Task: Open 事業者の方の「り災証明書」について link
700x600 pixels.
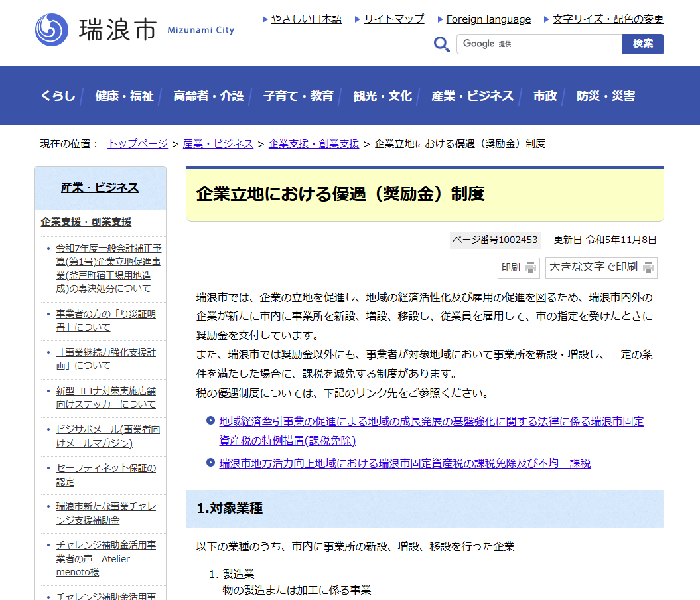Action: tap(105, 321)
